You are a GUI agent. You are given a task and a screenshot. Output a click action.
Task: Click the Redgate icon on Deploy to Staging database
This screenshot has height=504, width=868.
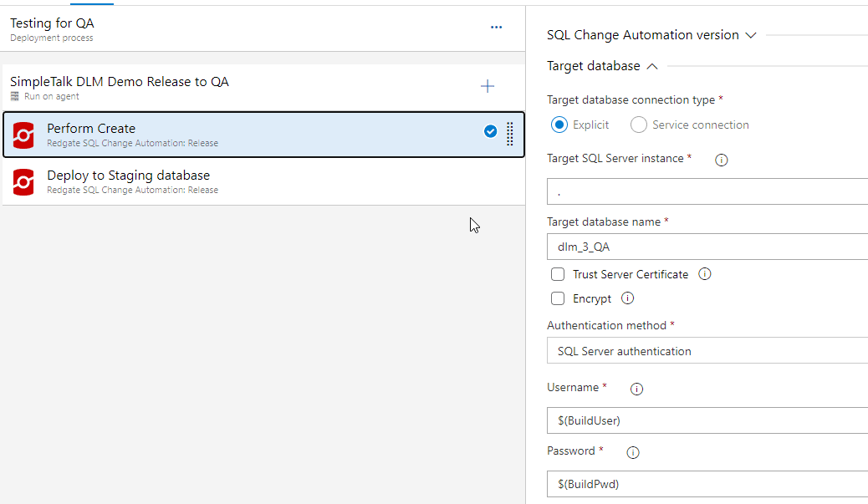[23, 181]
